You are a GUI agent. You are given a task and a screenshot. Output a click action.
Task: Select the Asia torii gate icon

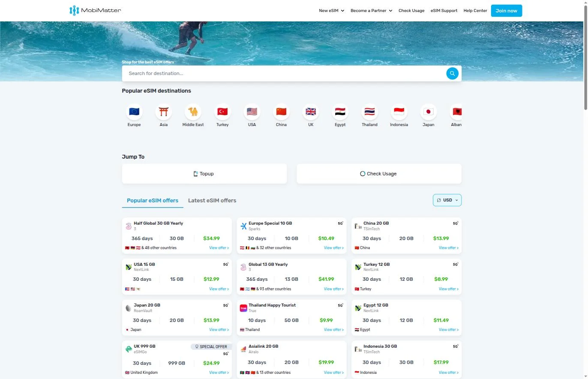click(x=164, y=112)
